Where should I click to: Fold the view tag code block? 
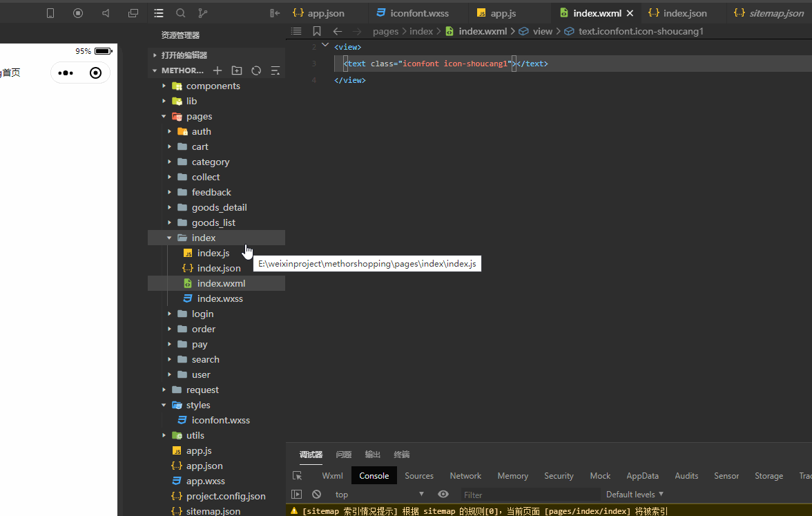pyautogui.click(x=325, y=45)
